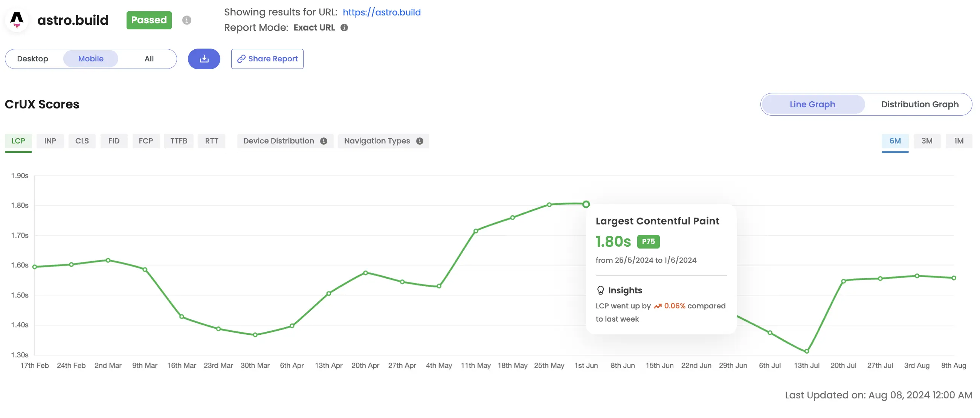
Task: Click the 11th May data point
Action: pos(476,231)
